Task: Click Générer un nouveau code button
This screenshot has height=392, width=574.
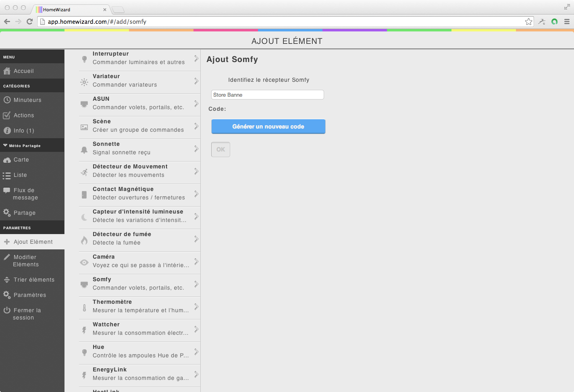Action: click(268, 127)
